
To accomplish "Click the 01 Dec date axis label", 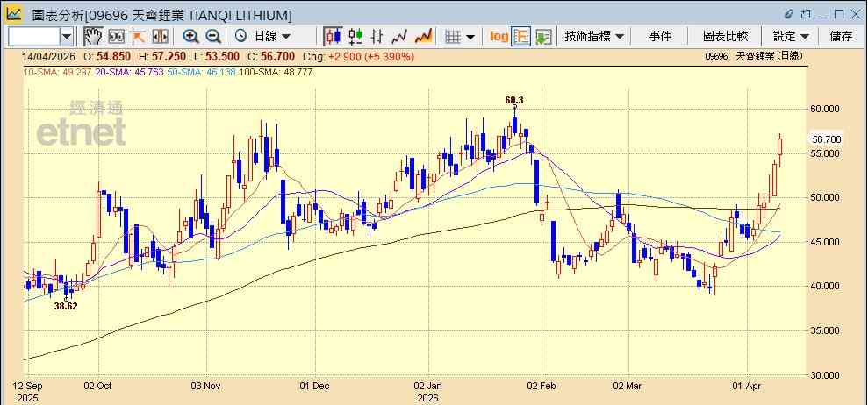I will (x=314, y=386).
